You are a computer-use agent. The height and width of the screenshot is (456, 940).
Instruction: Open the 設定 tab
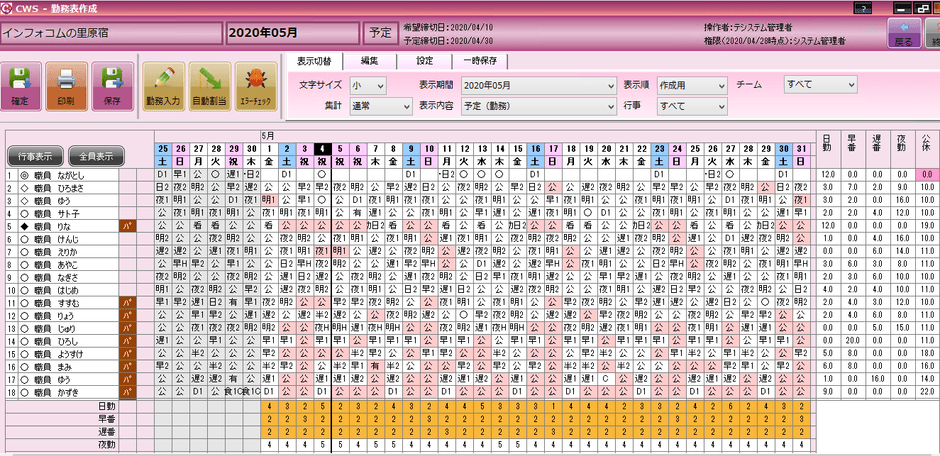[424, 60]
